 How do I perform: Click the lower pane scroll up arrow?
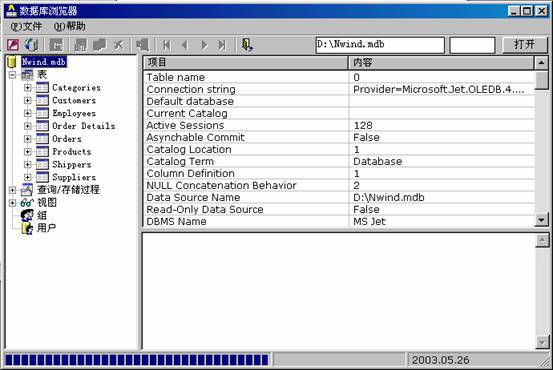tap(542, 240)
